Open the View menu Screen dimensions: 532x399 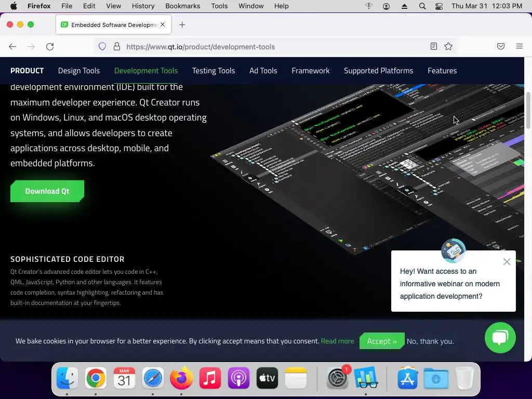[114, 6]
